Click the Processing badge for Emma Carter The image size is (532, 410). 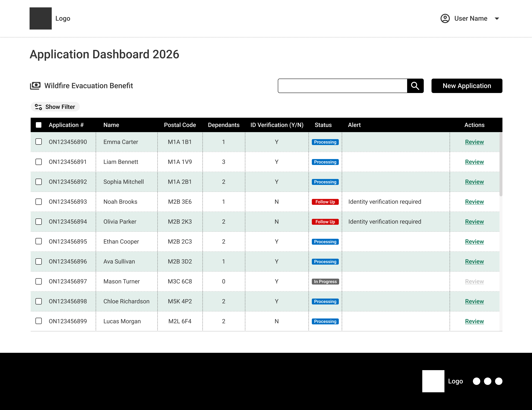coord(325,142)
